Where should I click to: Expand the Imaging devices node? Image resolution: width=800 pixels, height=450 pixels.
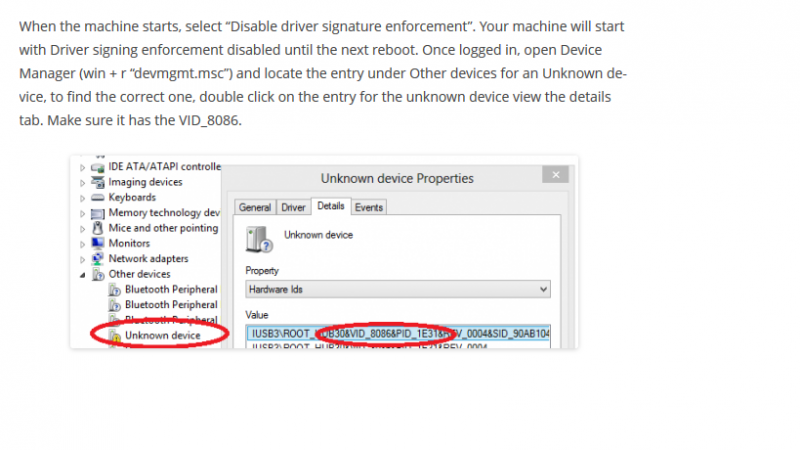click(83, 182)
